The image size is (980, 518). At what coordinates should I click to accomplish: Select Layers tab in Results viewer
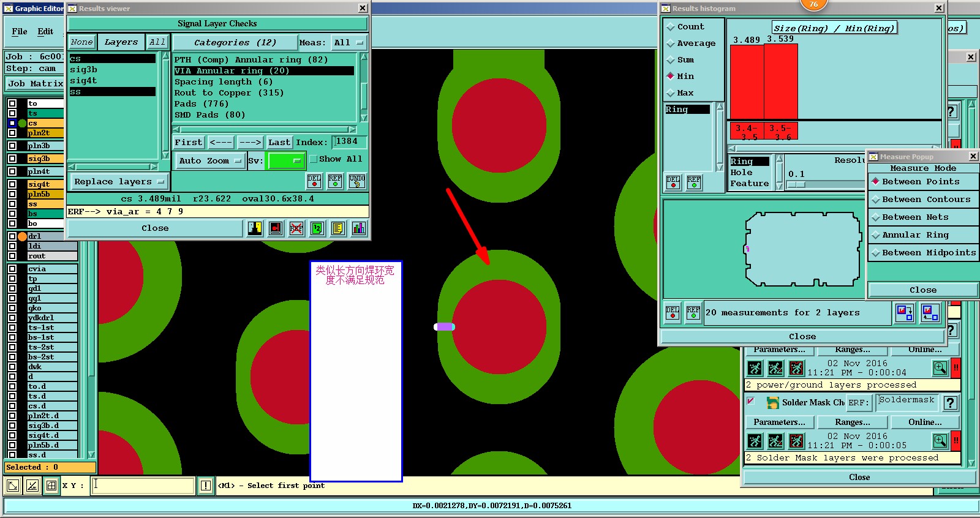(x=121, y=42)
